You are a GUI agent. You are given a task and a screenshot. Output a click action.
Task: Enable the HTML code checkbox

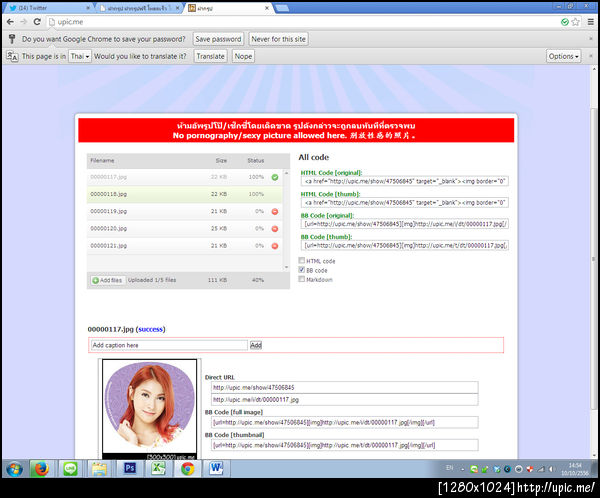[x=302, y=261]
